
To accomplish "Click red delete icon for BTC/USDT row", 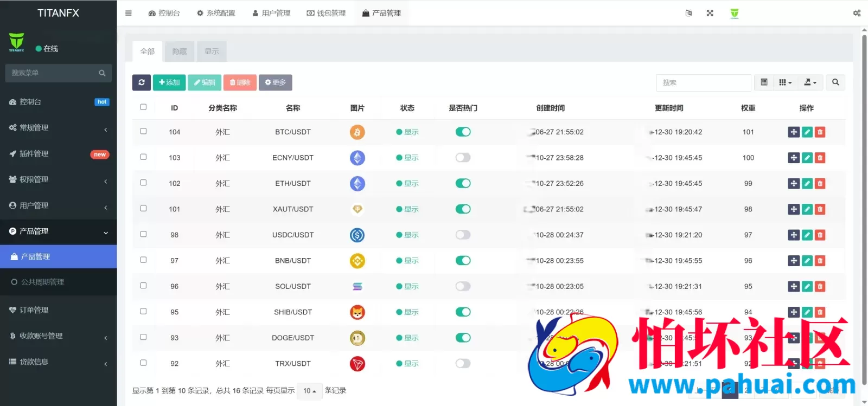I will (x=820, y=132).
